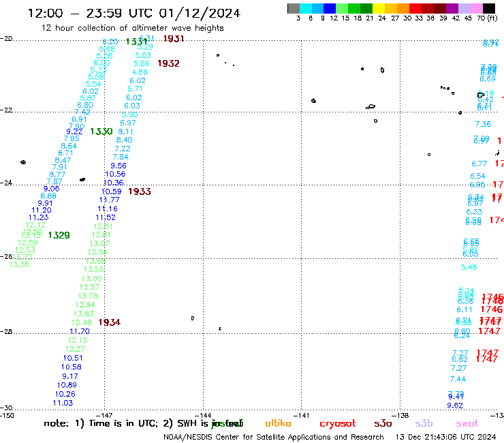Click the wave height value '13.78'
Viewport: 504px width, 443px height.
[x=88, y=296]
